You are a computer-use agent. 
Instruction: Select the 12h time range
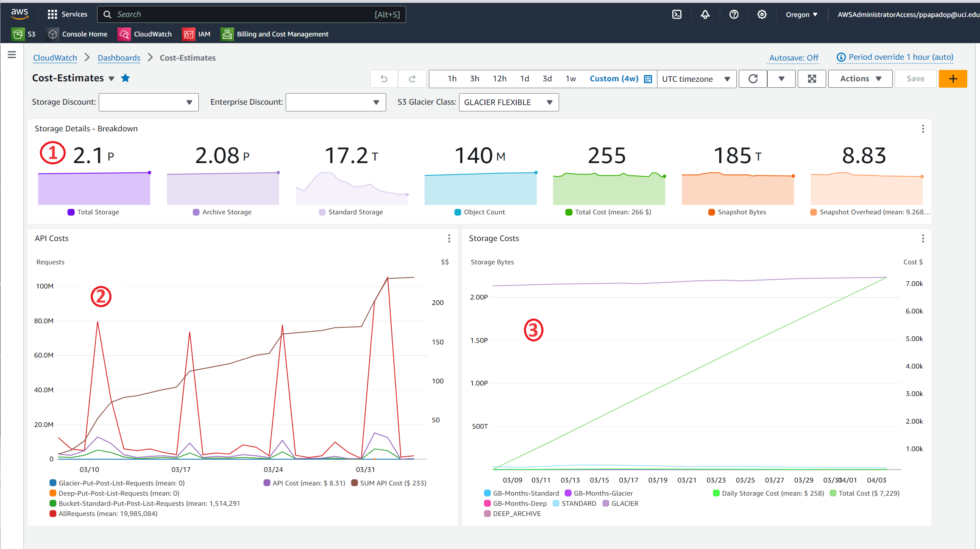[x=499, y=79]
